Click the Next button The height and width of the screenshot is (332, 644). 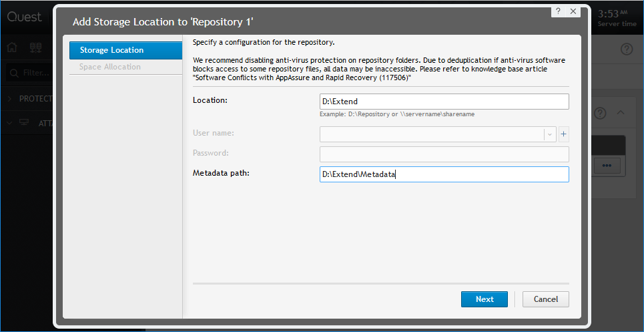point(485,299)
